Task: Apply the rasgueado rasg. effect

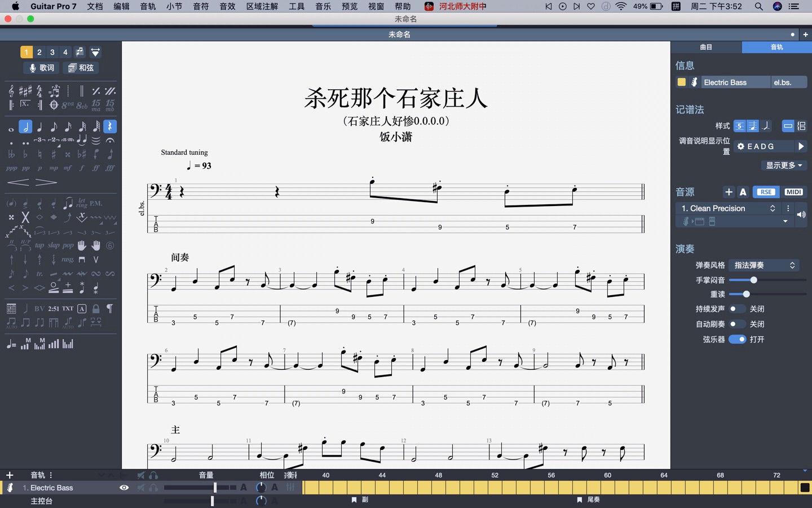Action: click(68, 260)
